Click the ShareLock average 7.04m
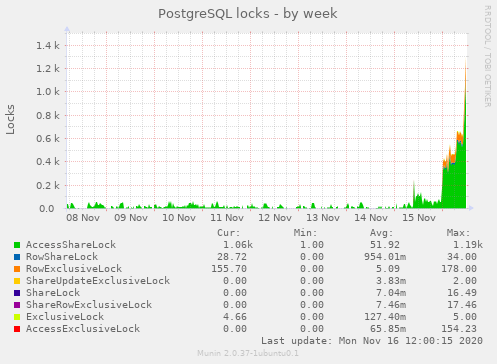Screen dimensions: 497x364 coord(391,293)
